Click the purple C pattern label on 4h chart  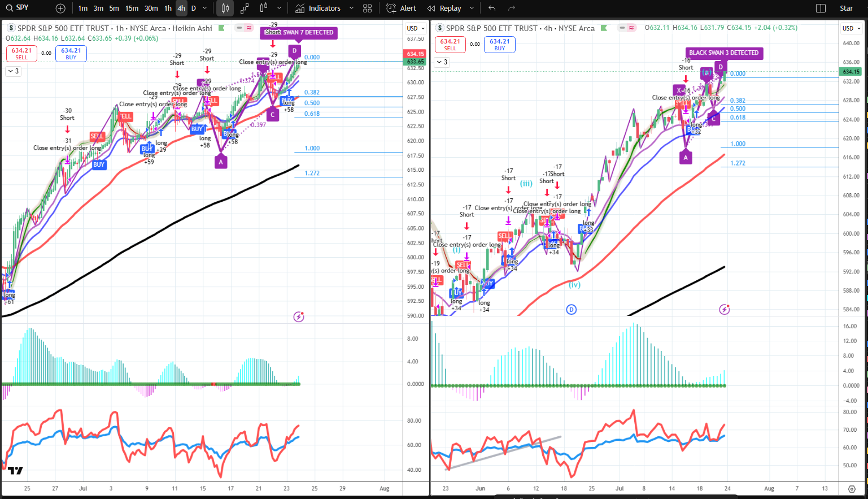[714, 119]
